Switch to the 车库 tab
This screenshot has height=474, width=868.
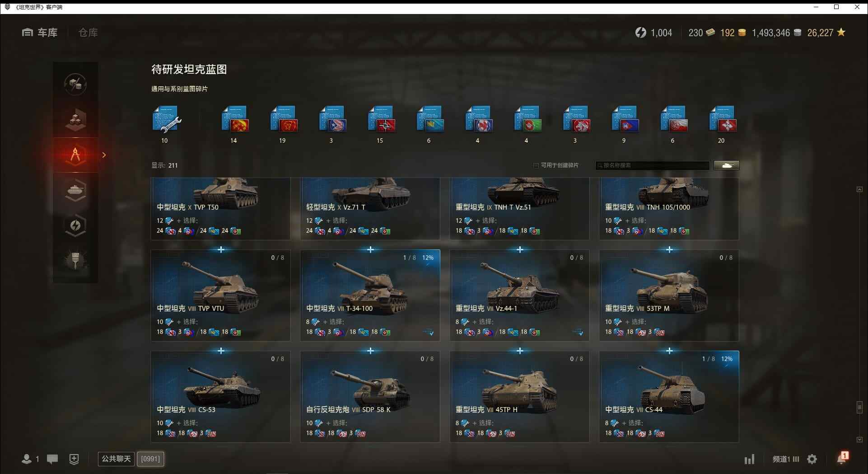coord(40,33)
